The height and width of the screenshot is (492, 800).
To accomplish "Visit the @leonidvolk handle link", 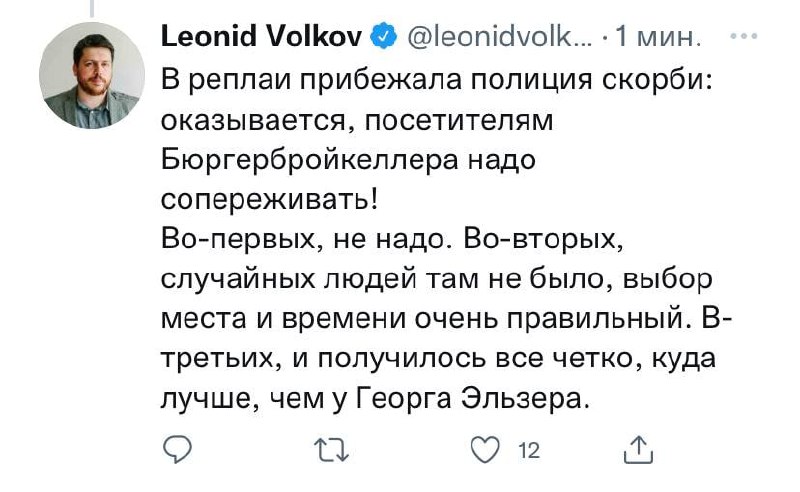I will pyautogui.click(x=499, y=36).
